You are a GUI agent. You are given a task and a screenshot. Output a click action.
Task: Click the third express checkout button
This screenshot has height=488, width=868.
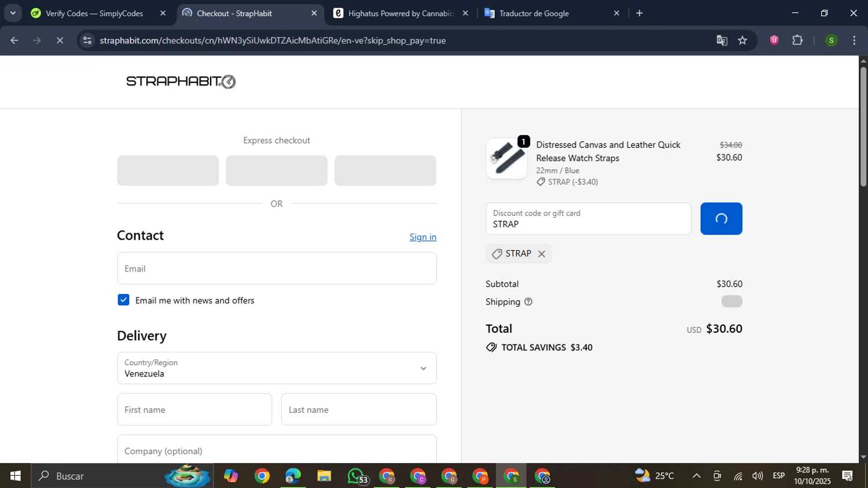point(385,171)
